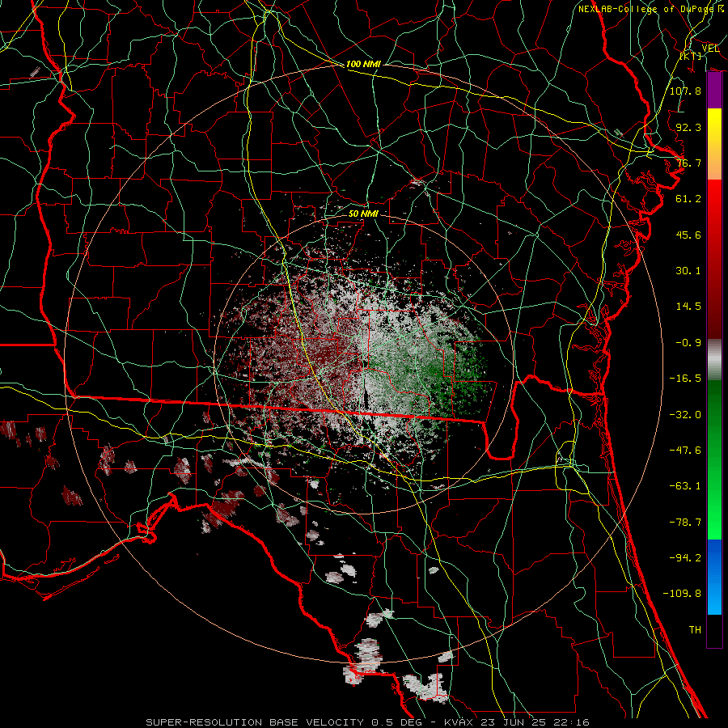Click the TH threshold label
The height and width of the screenshot is (728, 728).
695,630
